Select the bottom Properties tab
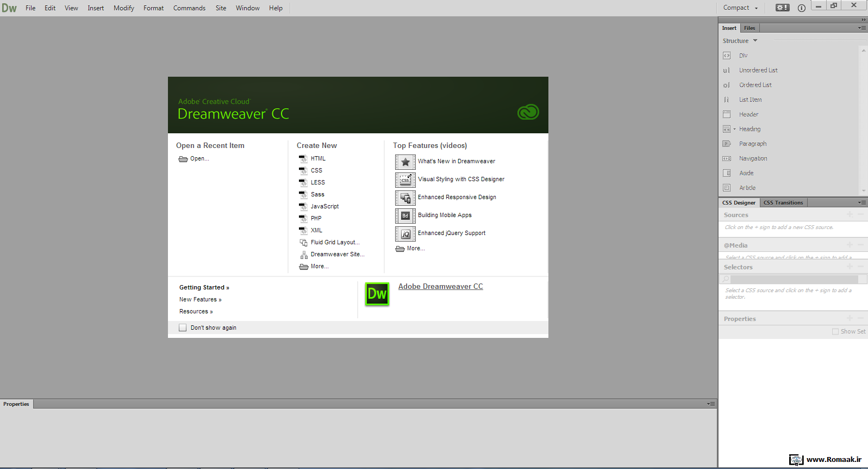This screenshot has height=469, width=868. pyautogui.click(x=16, y=404)
